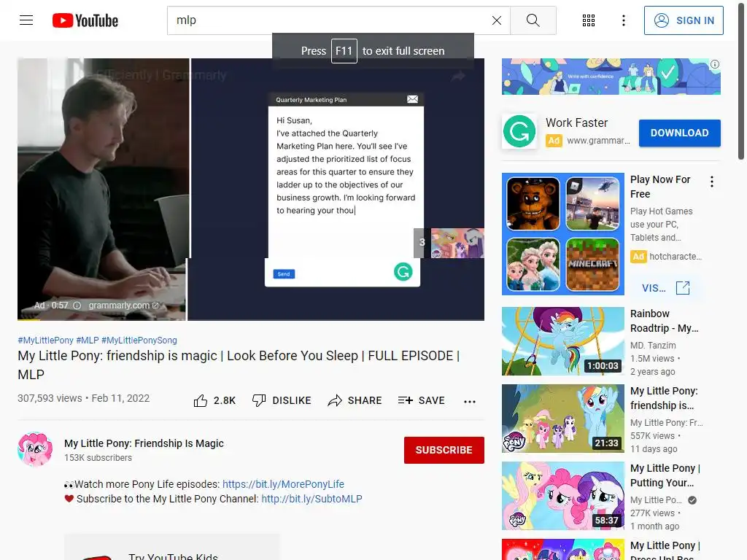Clear the search box text
The image size is (747, 560).
[496, 20]
